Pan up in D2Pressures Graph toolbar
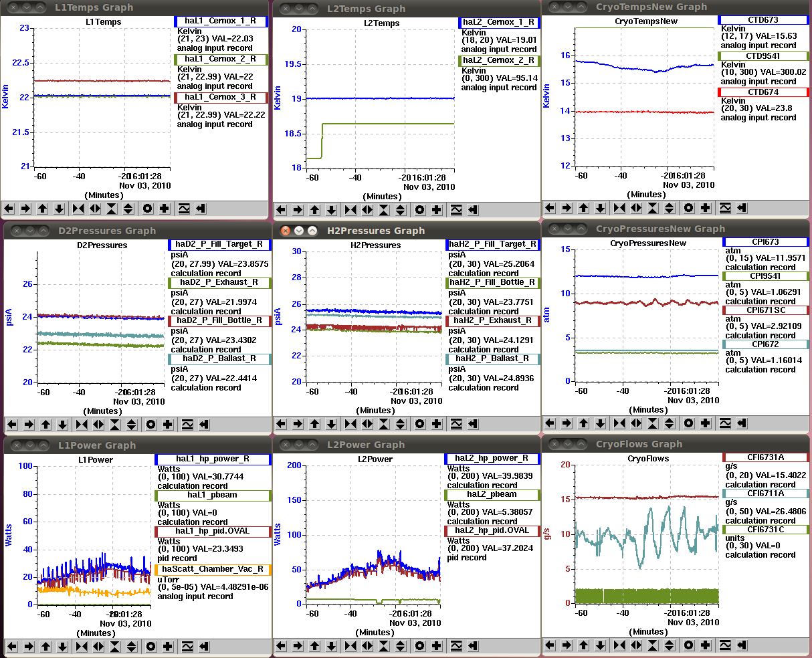812x658 pixels. coord(46,424)
